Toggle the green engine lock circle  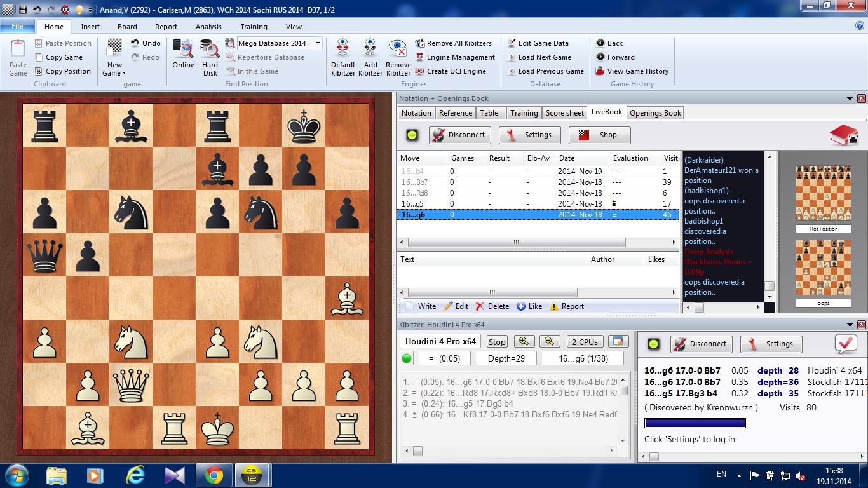pos(407,358)
